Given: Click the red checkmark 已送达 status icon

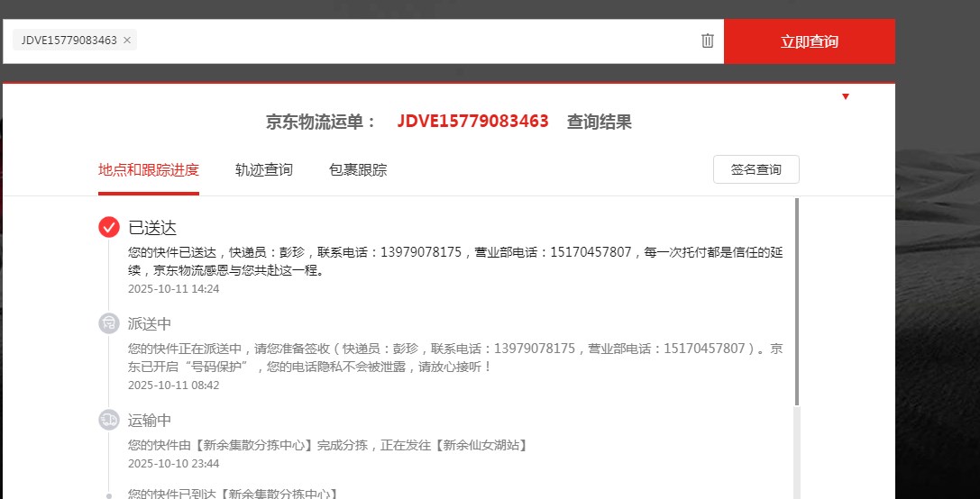Looking at the screenshot, I should coord(109,227).
